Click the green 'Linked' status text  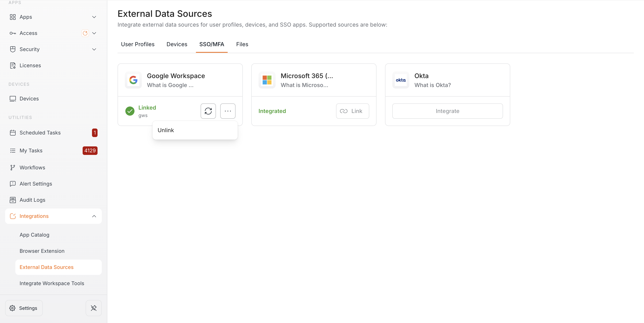click(147, 108)
